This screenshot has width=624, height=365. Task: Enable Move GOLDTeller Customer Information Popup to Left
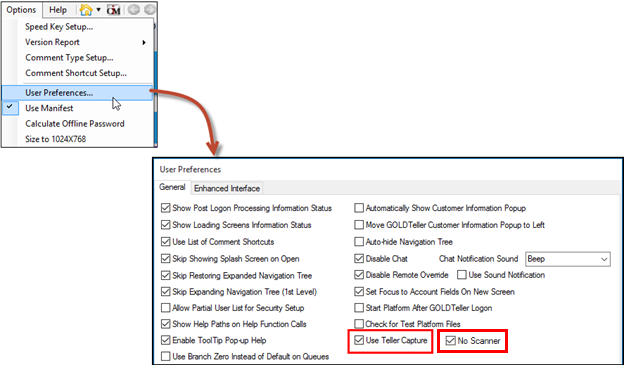pyautogui.click(x=359, y=225)
